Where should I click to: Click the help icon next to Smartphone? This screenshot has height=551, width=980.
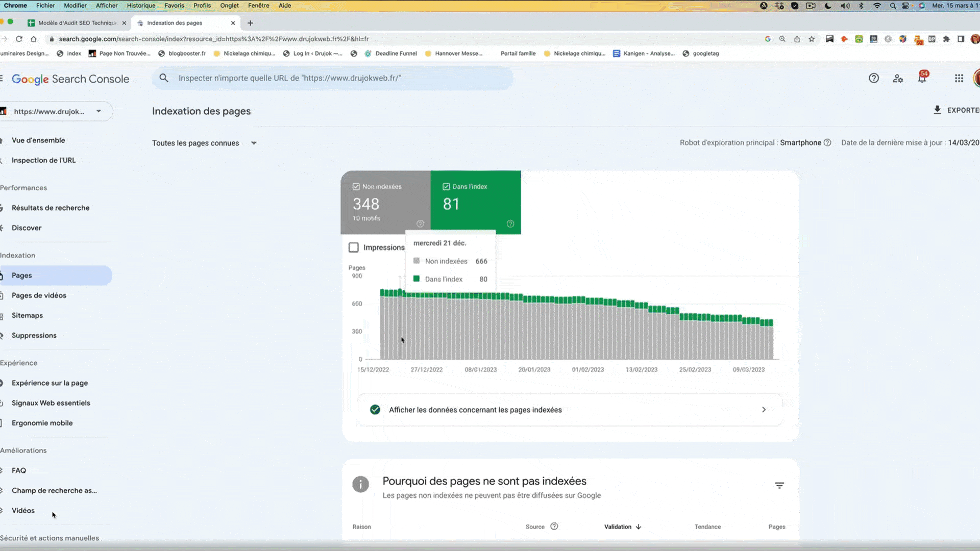click(x=827, y=143)
